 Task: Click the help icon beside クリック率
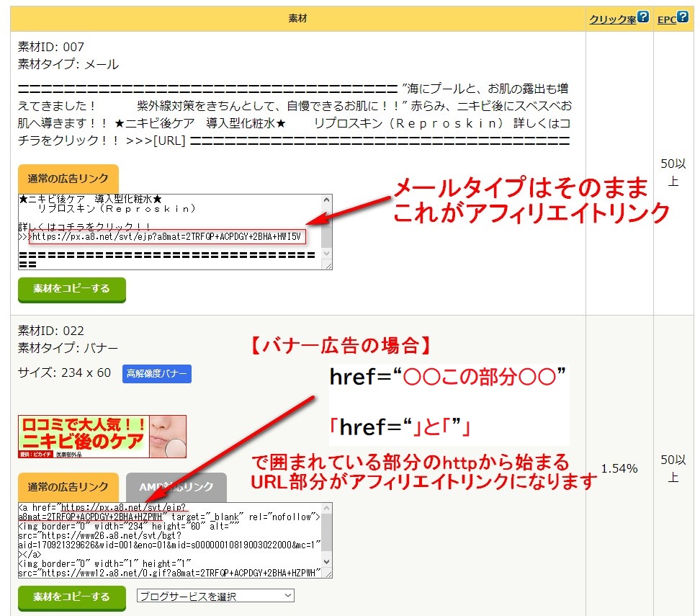(x=643, y=18)
